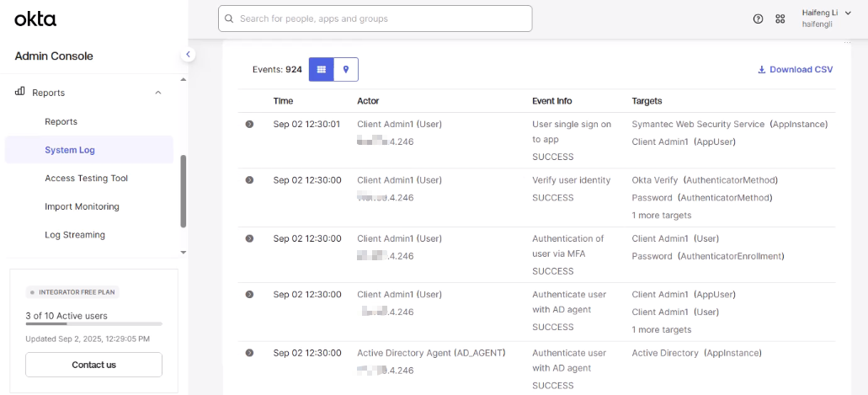
Task: Click the Okta logo
Action: [35, 19]
